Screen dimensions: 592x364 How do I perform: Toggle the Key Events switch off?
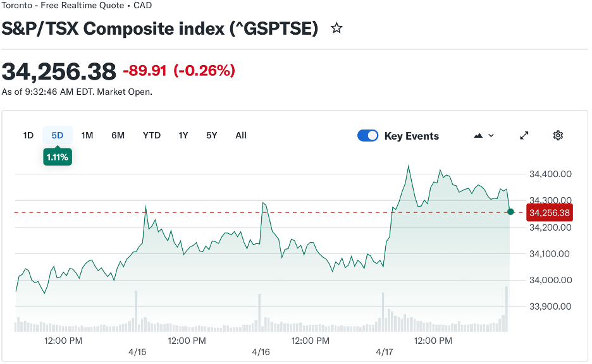click(367, 135)
